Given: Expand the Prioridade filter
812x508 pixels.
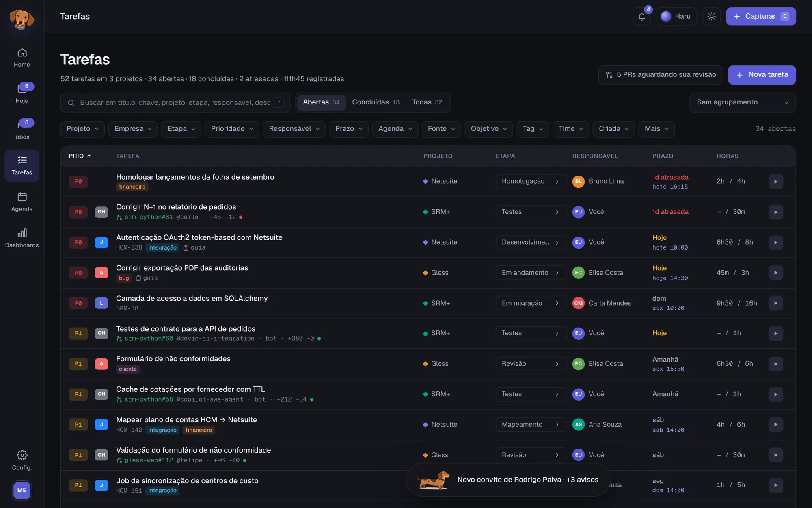Looking at the screenshot, I should click(232, 129).
